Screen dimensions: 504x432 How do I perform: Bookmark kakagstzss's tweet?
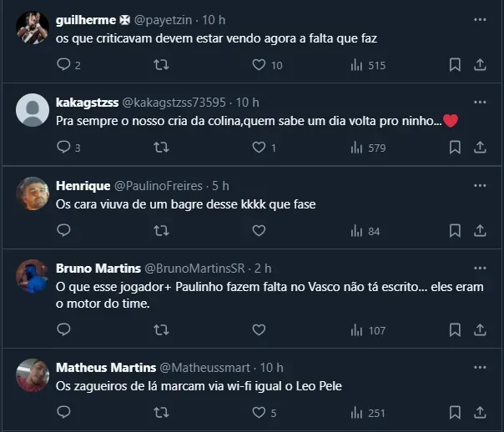[455, 148]
